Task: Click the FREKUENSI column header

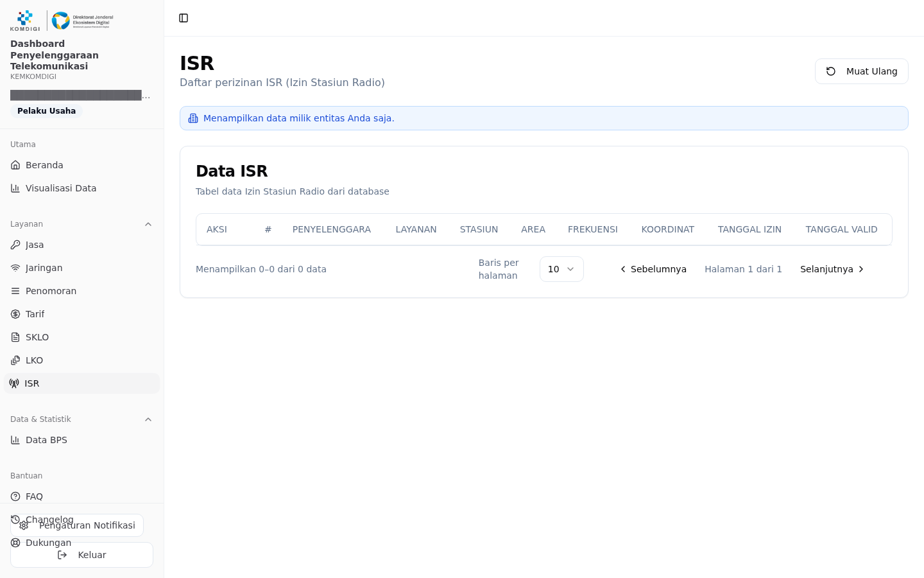Action: pos(593,229)
